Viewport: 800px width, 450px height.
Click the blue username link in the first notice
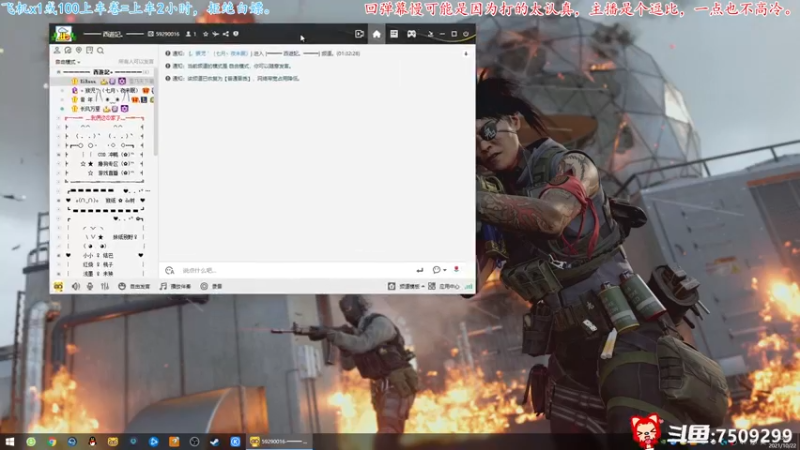pos(218,53)
